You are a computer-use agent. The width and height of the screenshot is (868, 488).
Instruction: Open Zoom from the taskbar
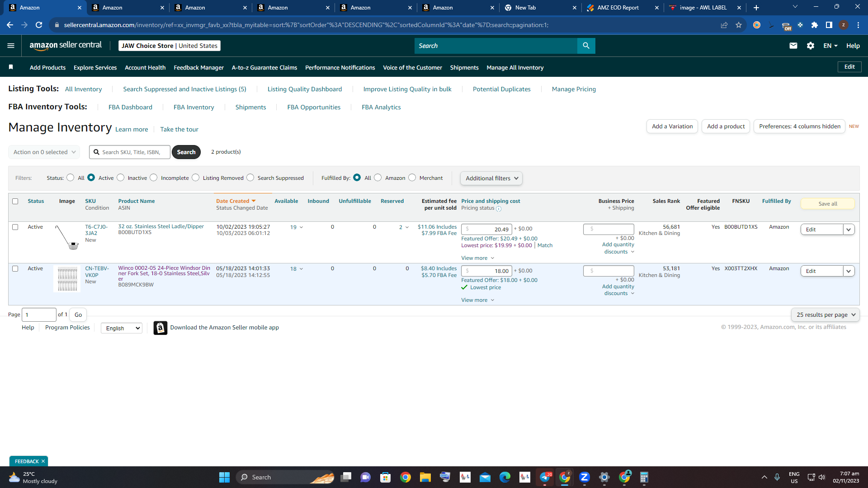[x=584, y=477]
